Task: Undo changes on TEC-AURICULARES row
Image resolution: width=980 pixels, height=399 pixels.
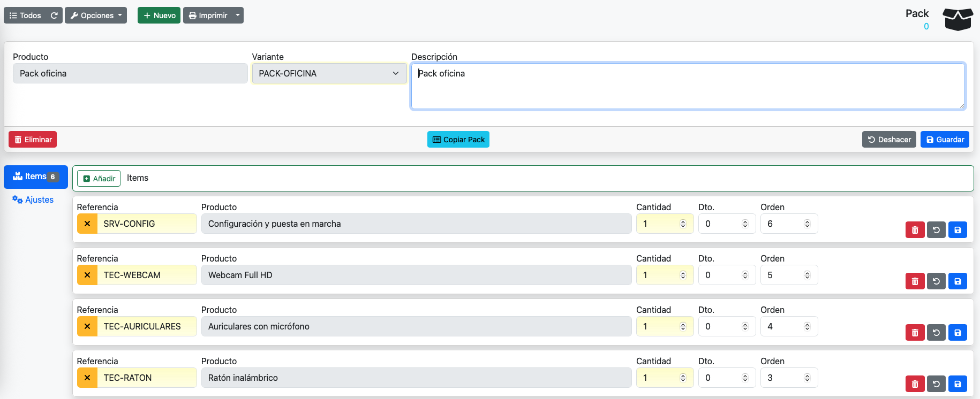Action: coord(936,333)
